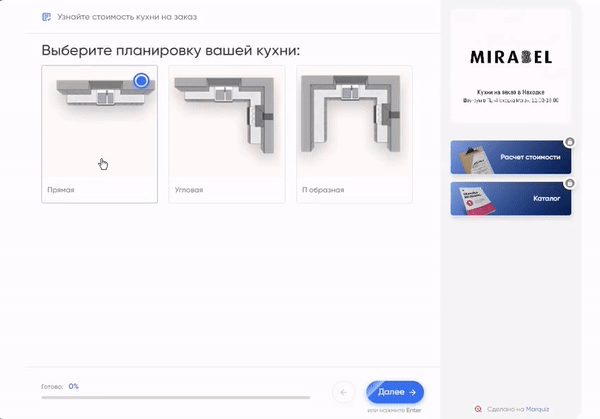
Task: Select the Угловая kitchen layout image
Action: 227,121
